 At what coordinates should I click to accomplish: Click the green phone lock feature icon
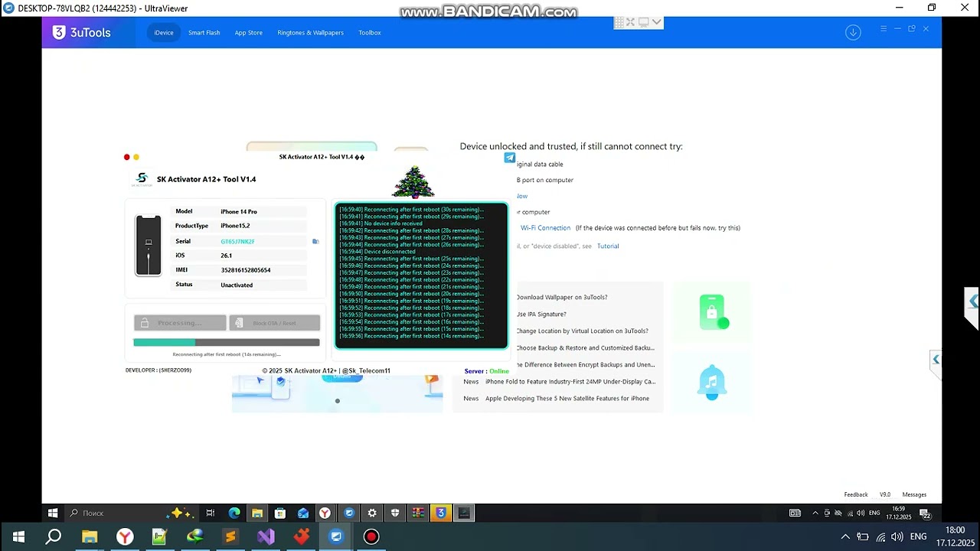pyautogui.click(x=712, y=311)
